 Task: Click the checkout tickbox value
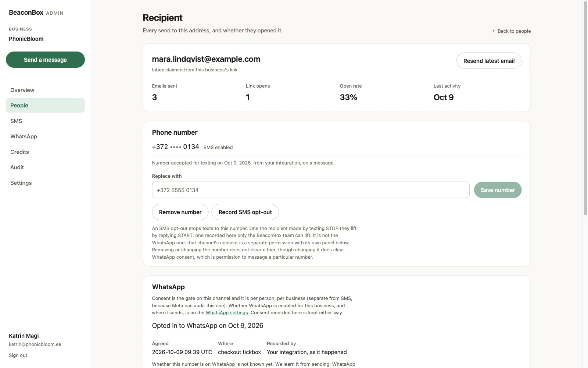pyautogui.click(x=239, y=352)
